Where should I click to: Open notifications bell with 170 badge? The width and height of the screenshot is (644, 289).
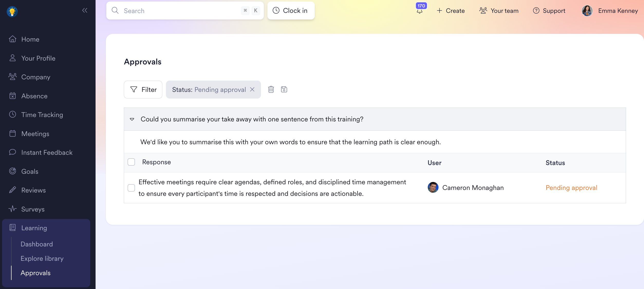pyautogui.click(x=420, y=11)
